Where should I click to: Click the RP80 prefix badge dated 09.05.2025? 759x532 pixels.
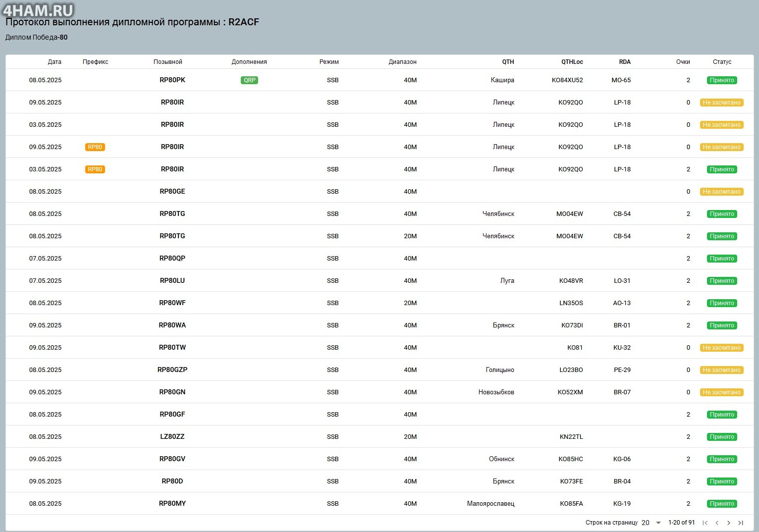(95, 147)
